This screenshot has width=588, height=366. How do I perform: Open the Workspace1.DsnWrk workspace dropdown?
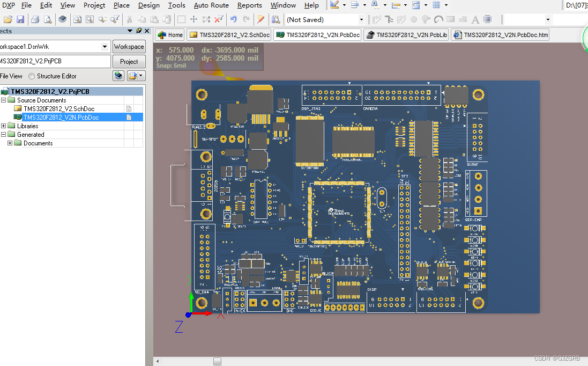tap(105, 47)
